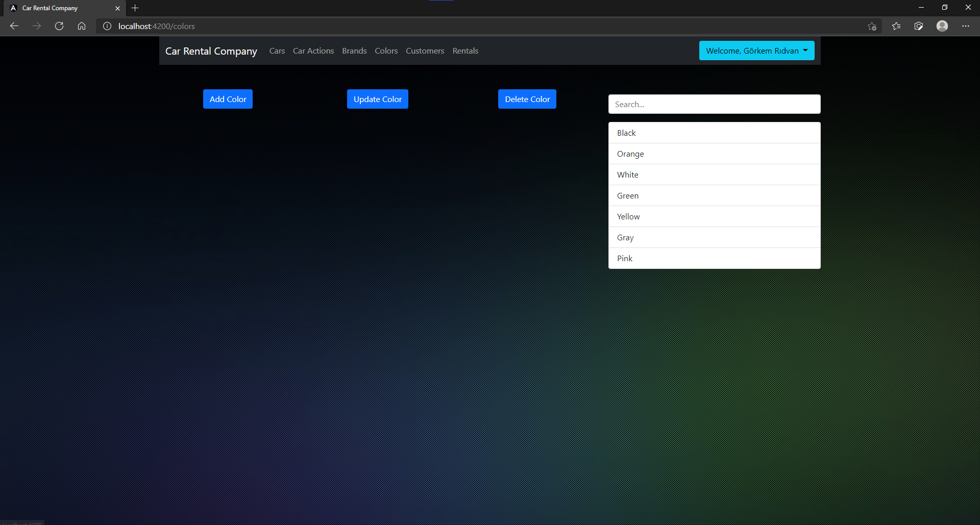Click the Add Color button
This screenshot has width=980, height=525.
(x=228, y=99)
